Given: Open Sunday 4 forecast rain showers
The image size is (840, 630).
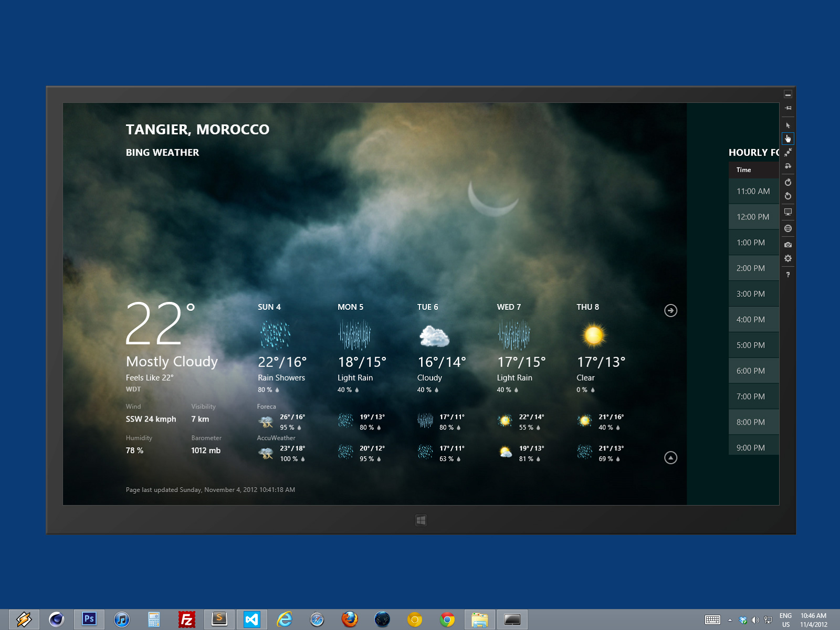Looking at the screenshot, I should click(282, 348).
